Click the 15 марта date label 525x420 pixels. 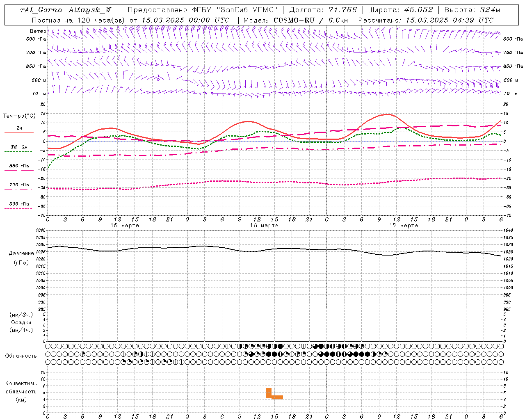click(x=125, y=225)
